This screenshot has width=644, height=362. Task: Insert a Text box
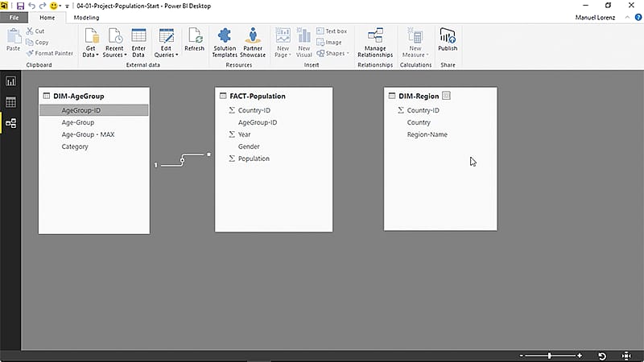pos(332,31)
